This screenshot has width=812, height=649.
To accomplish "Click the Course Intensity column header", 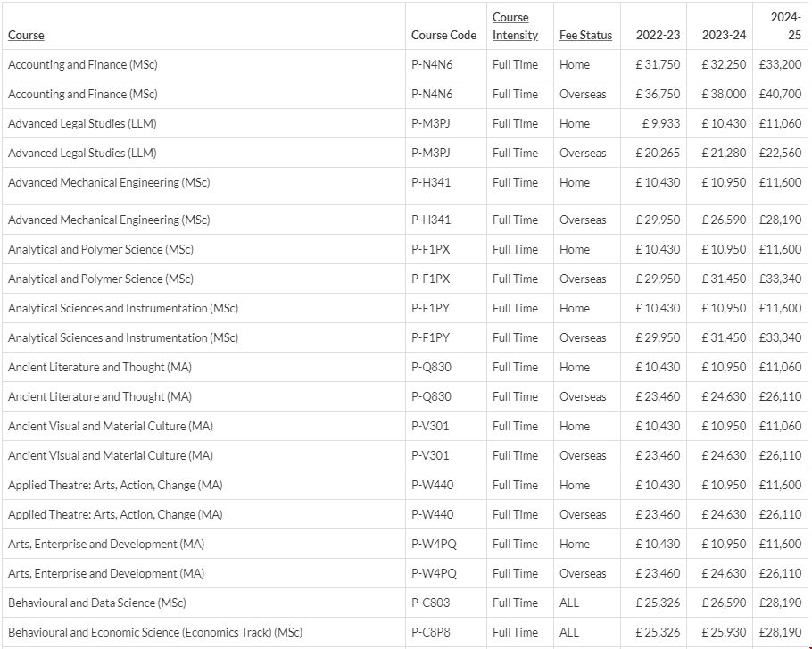I will click(x=515, y=27).
